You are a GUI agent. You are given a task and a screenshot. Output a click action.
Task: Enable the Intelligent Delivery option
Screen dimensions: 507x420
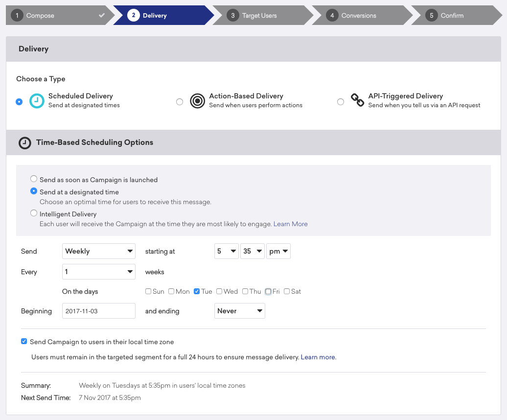[x=34, y=213]
